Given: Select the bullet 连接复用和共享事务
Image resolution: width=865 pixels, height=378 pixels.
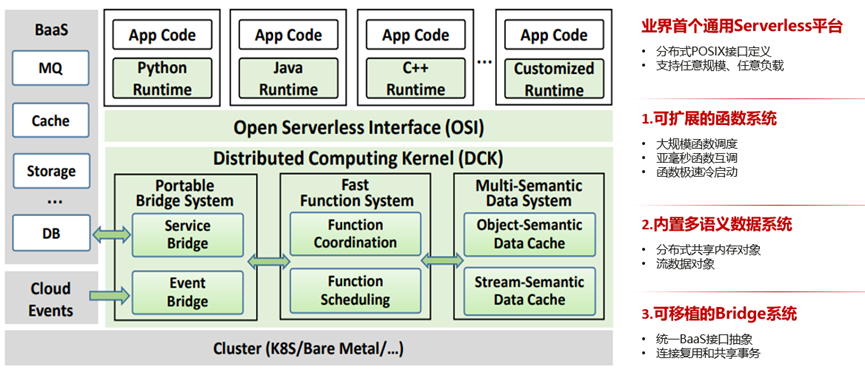Looking at the screenshot, I should tap(708, 354).
